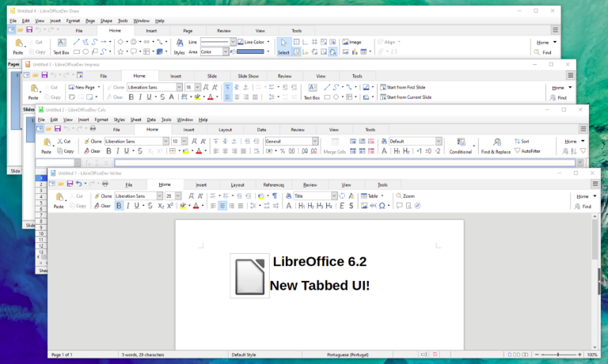Toggle Underline in the Writer window
Image resolution: width=608 pixels, height=364 pixels.
[136, 206]
